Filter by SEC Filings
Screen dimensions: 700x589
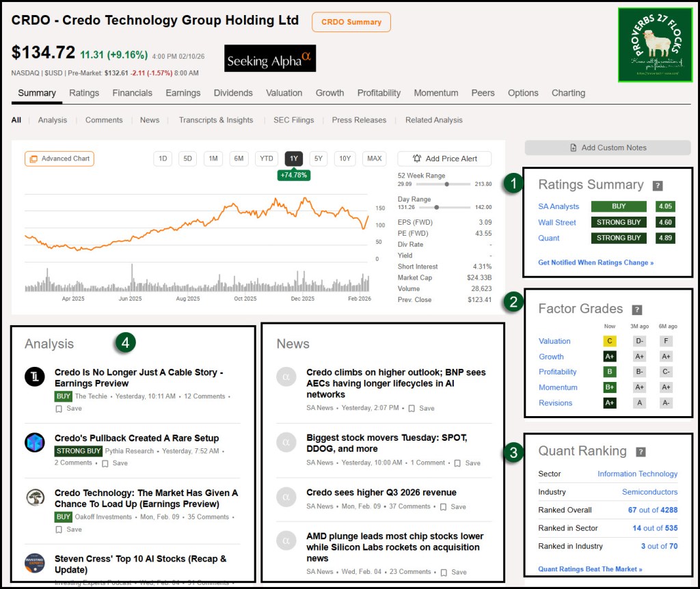(x=294, y=120)
